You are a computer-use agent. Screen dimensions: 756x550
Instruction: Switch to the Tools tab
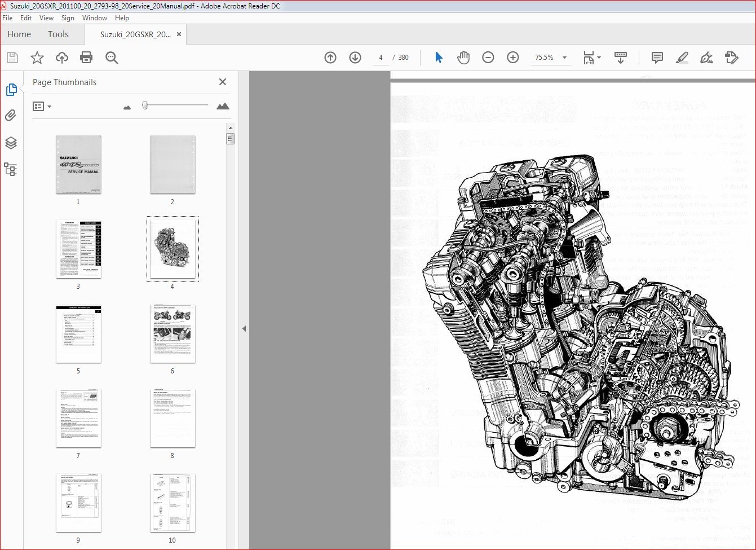[x=58, y=34]
